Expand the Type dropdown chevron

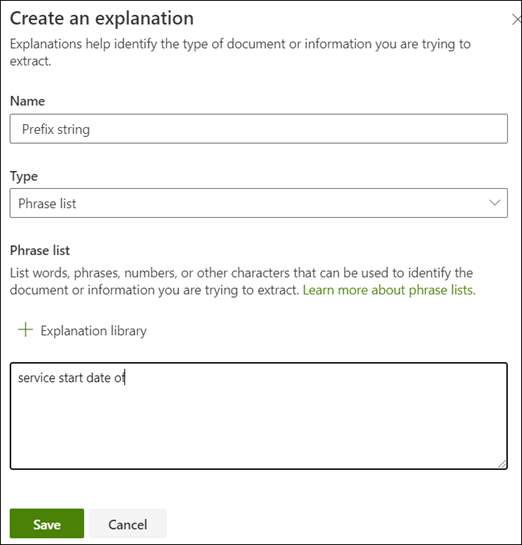coord(494,203)
